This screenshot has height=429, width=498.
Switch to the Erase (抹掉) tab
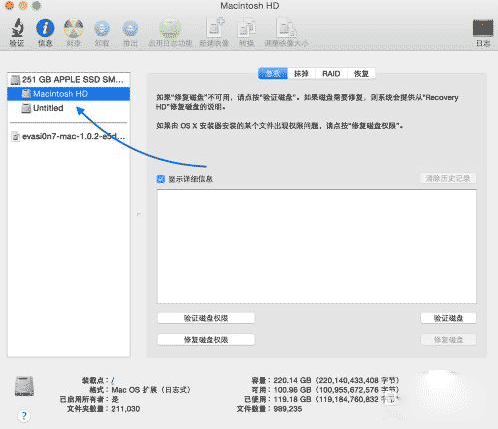tap(301, 74)
